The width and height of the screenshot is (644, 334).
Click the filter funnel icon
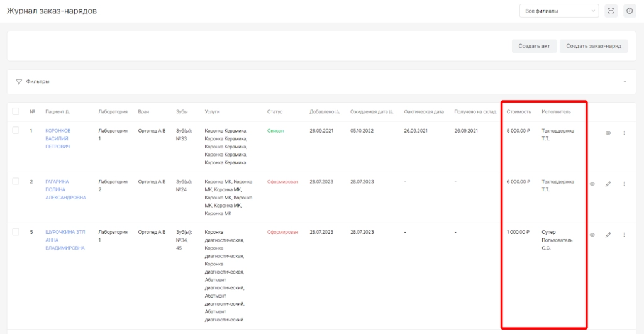(x=19, y=82)
